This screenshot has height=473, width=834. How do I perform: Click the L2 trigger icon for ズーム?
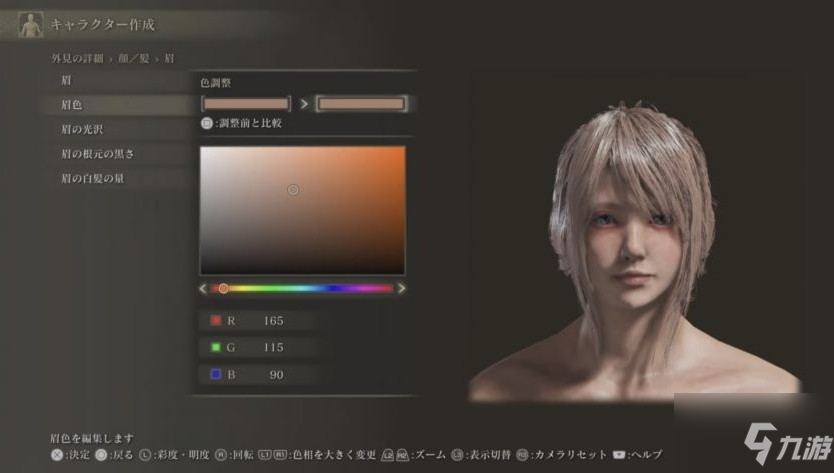pyautogui.click(x=388, y=455)
